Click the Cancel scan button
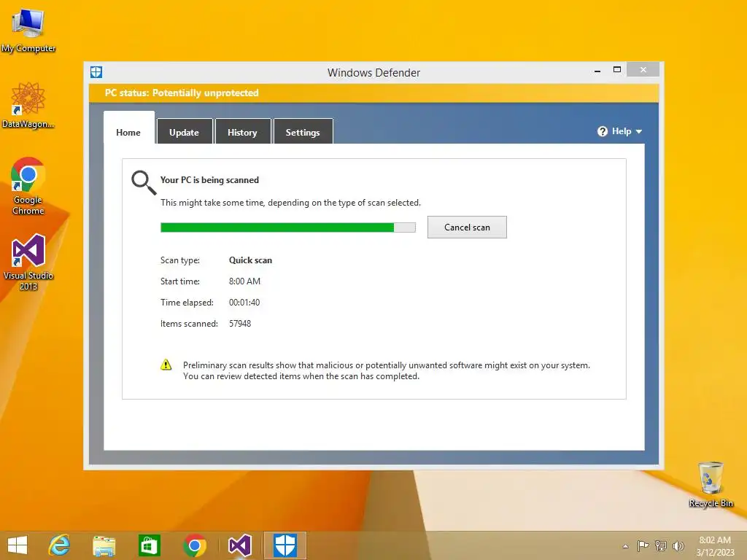Screen dimensions: 747x560 point(467,227)
